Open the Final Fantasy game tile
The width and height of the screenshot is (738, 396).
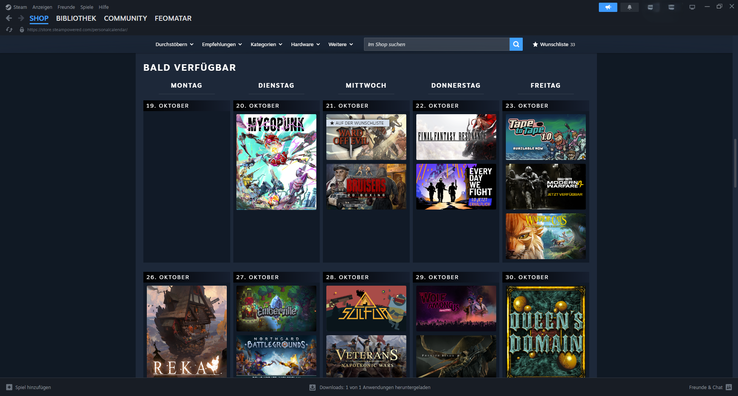pos(456,137)
